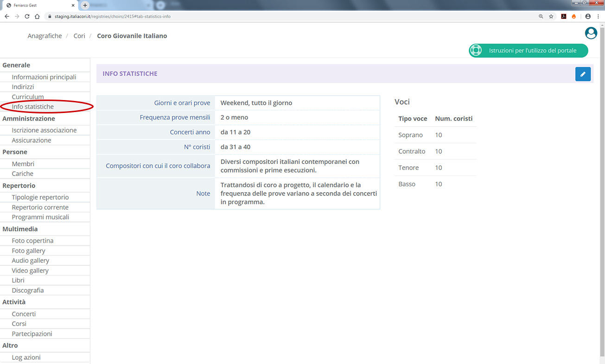Image resolution: width=605 pixels, height=364 pixels.
Task: Open a new browser tab
Action: pyautogui.click(x=85, y=5)
